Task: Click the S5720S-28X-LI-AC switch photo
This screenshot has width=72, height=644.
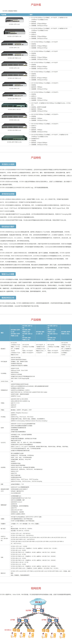Action: 14,85
